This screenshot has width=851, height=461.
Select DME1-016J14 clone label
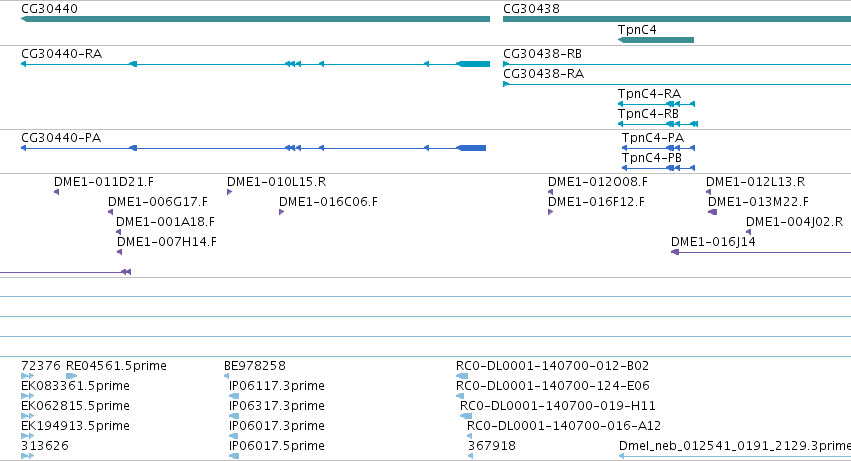(713, 242)
